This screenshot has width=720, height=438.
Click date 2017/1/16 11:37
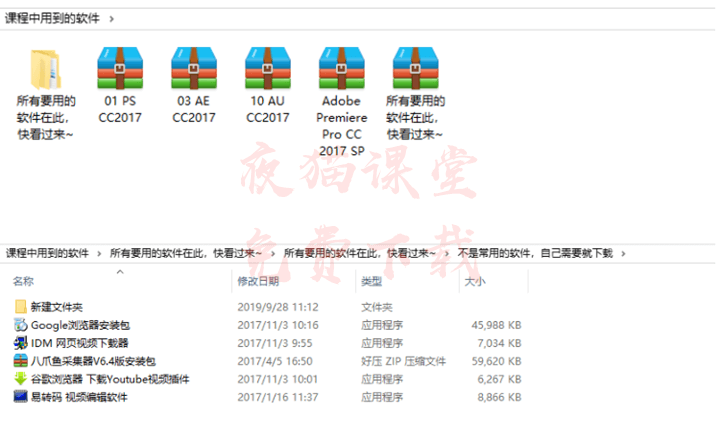coord(277,397)
